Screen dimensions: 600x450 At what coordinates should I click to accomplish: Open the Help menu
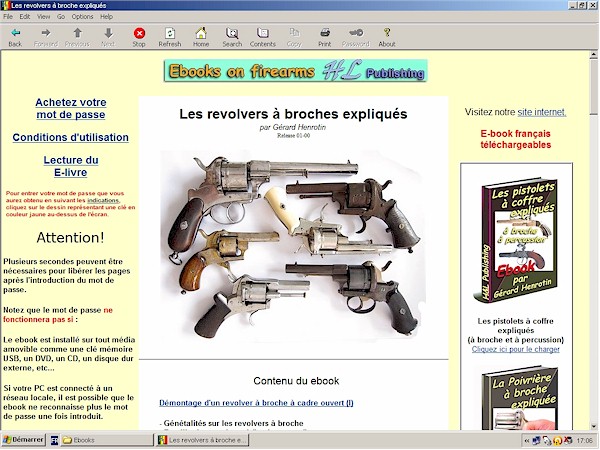point(106,16)
